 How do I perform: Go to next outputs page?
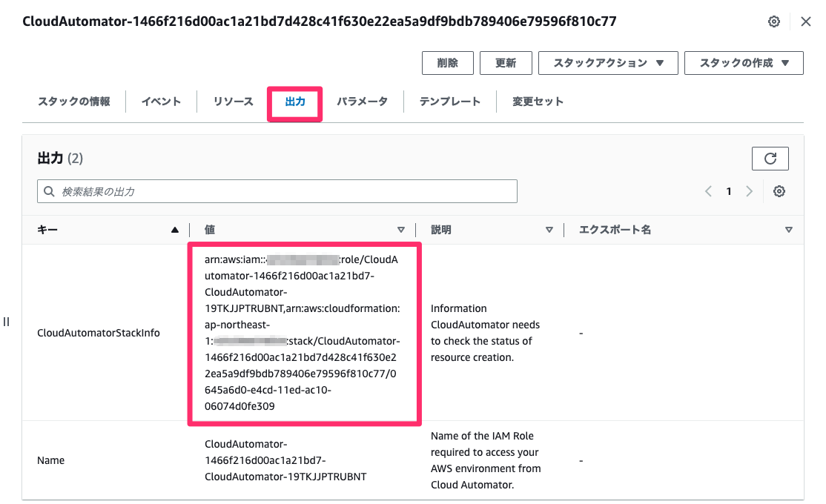(749, 191)
